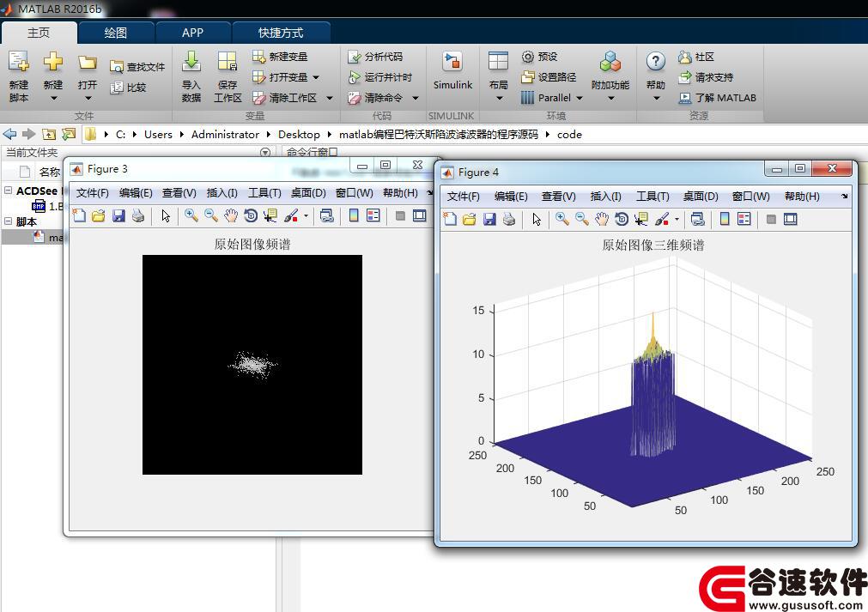The image size is (868, 612).
Task: Click the Help (帮助) question mark icon
Action: (x=655, y=62)
